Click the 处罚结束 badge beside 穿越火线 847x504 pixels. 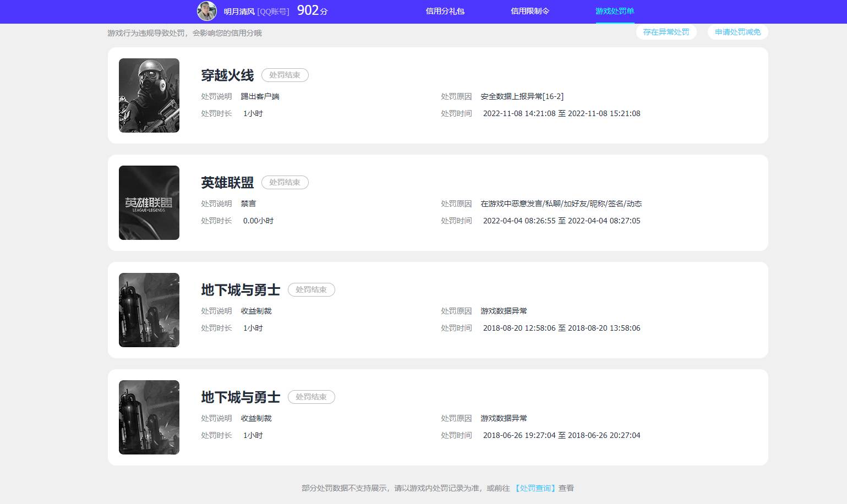285,75
